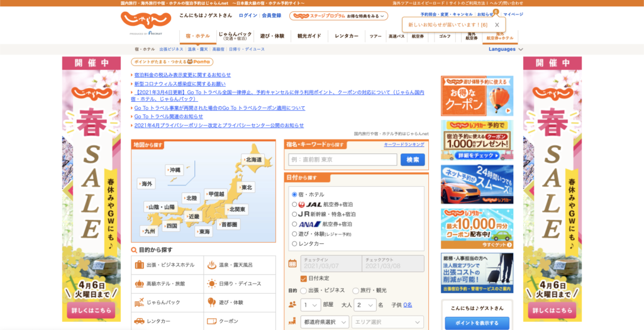
Task: Open the 出張ビジネス sub-navigation link
Action: (171, 49)
